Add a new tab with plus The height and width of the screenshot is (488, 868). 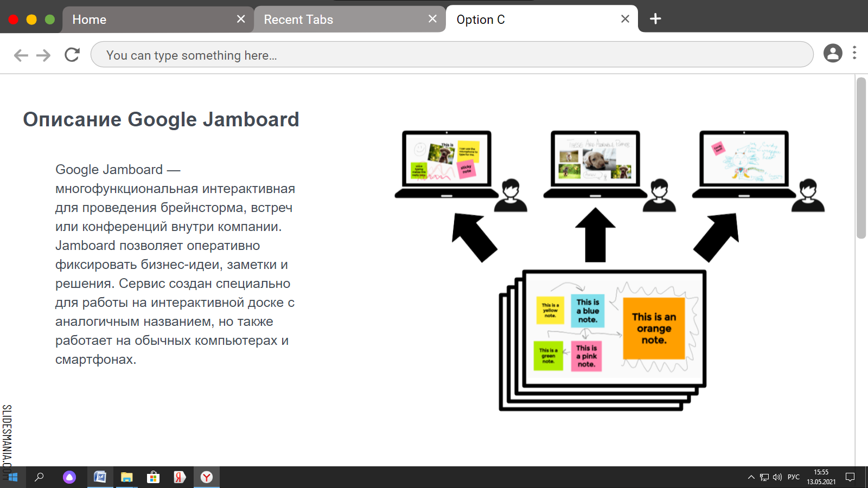tap(655, 19)
